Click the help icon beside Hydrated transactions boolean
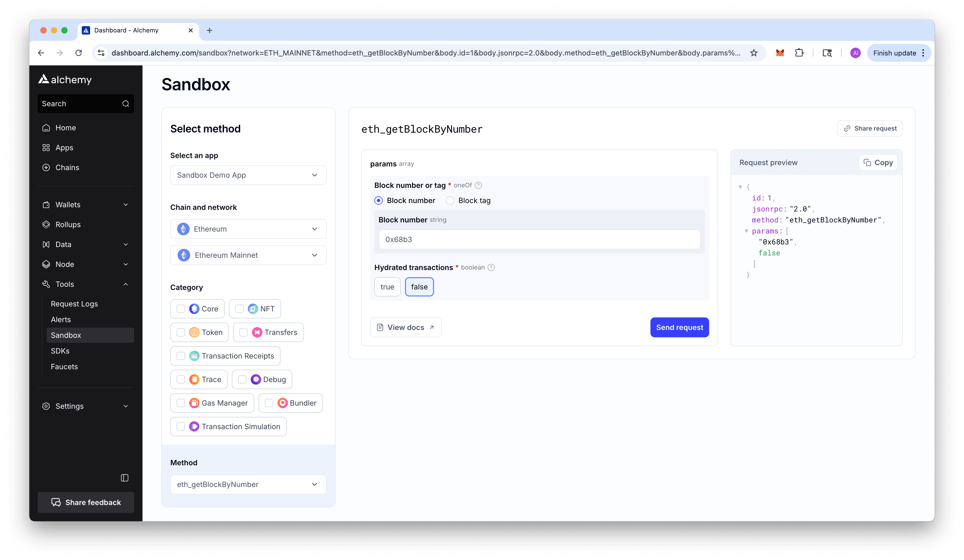964x560 pixels. [491, 268]
